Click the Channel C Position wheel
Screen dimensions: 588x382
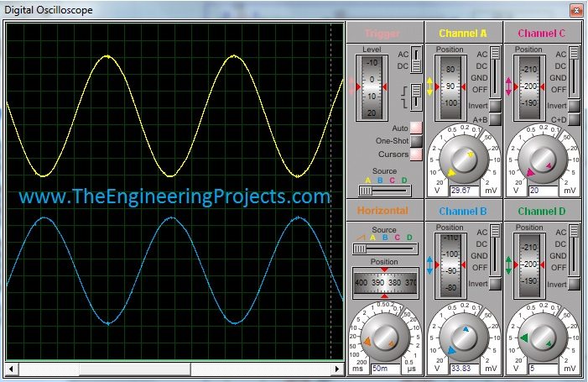529,88
